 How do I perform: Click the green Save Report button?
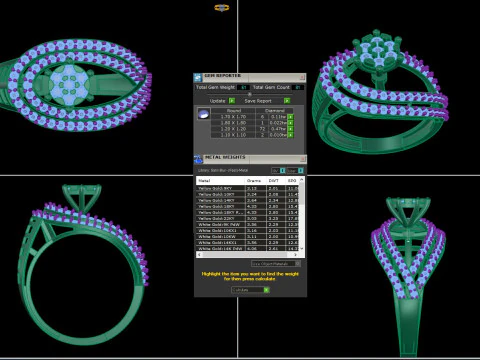tap(286, 101)
